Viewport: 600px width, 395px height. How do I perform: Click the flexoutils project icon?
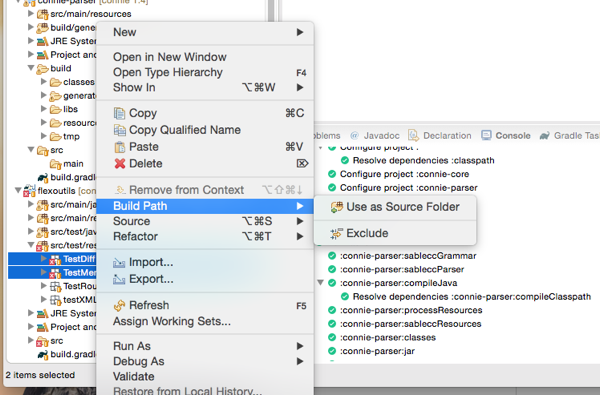(29, 191)
